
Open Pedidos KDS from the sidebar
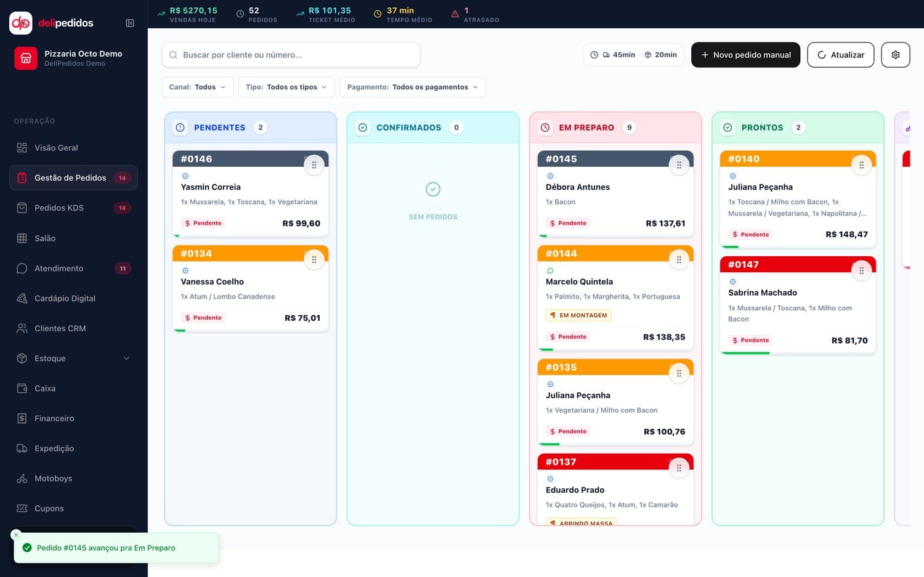click(x=73, y=208)
